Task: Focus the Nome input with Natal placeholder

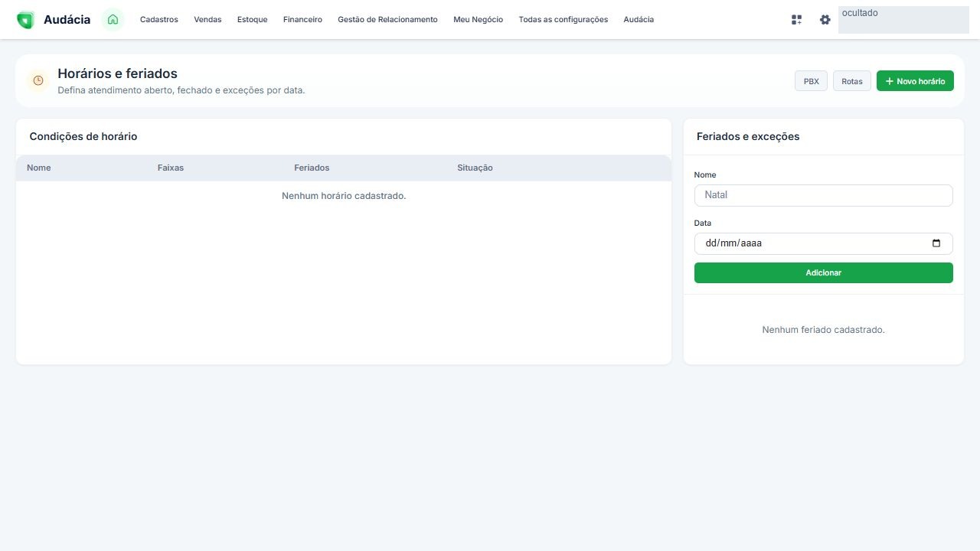Action: point(824,195)
